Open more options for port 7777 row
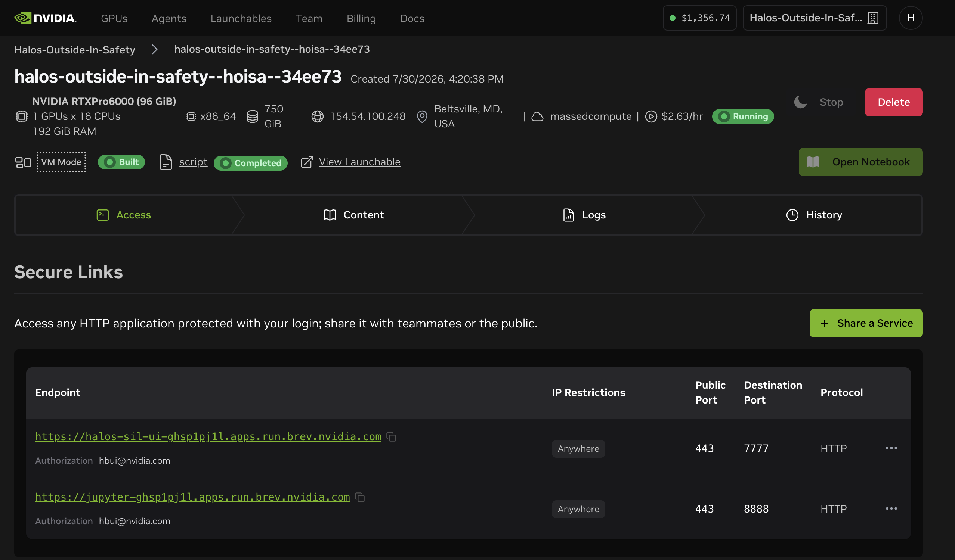The image size is (955, 560). (891, 448)
